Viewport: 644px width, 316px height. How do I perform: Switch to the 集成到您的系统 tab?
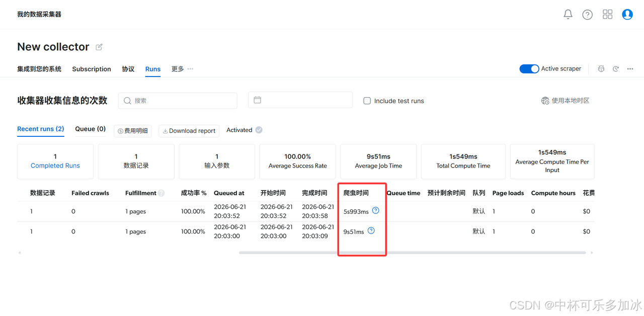[x=39, y=69]
